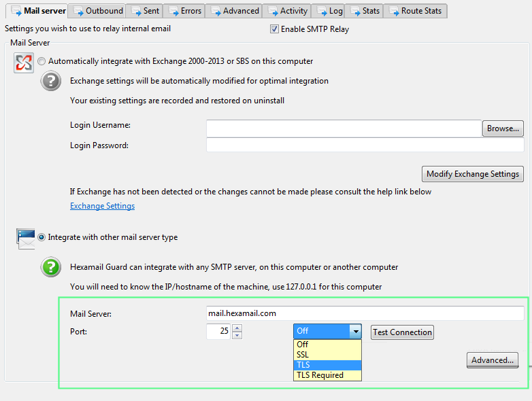Browse for a login username
This screenshot has width=532, height=401.
[x=503, y=128]
